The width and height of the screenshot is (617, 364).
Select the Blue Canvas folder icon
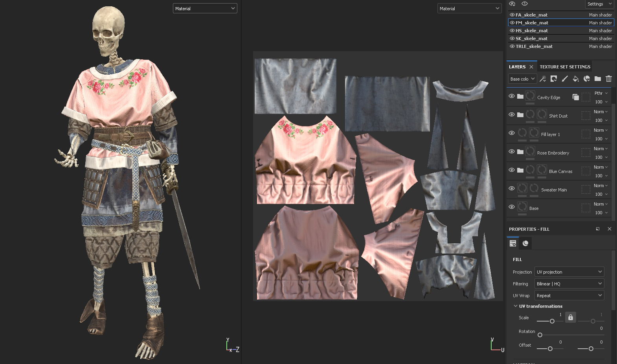pos(520,170)
